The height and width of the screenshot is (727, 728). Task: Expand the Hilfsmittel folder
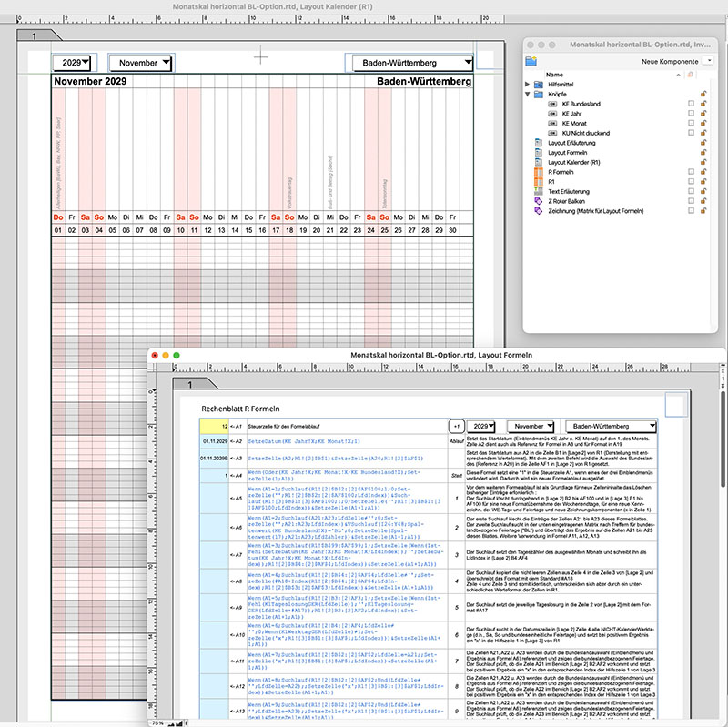528,85
